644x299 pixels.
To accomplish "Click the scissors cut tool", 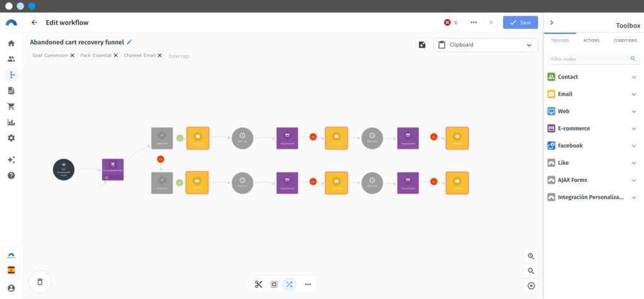I will click(x=258, y=284).
